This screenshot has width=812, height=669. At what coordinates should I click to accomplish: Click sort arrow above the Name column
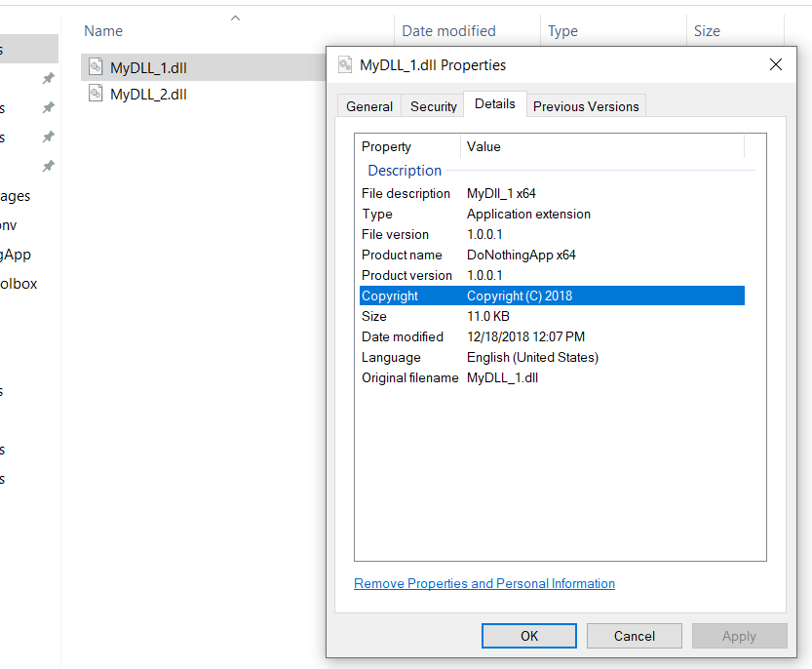tap(235, 19)
